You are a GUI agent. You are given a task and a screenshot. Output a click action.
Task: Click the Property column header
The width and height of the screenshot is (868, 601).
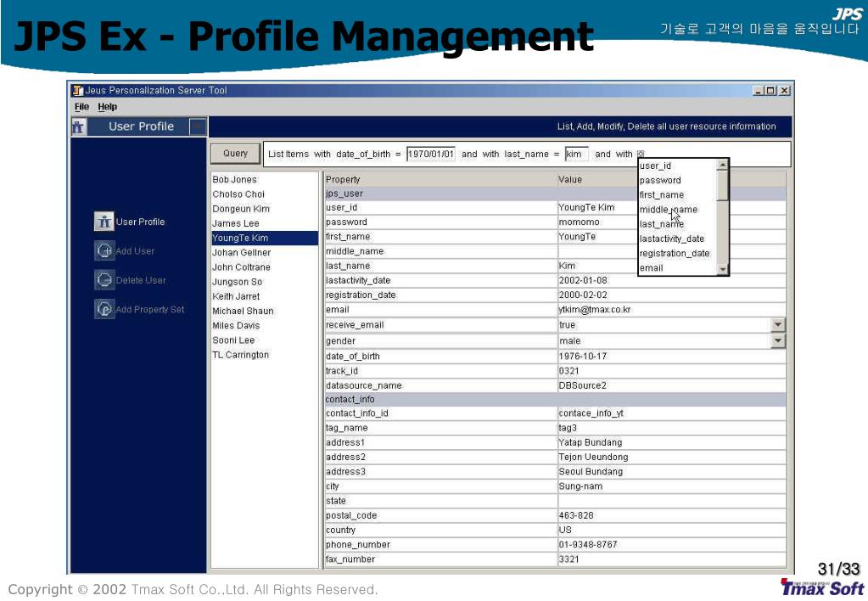[440, 179]
